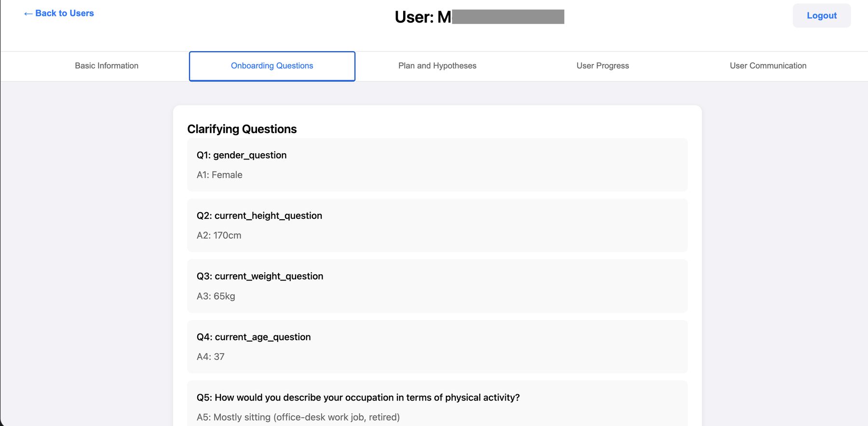Click the answer 'A4: 37'

click(211, 357)
